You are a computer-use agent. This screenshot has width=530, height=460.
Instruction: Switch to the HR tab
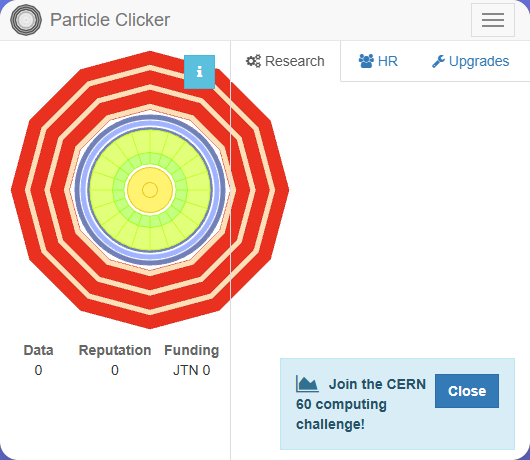coord(378,61)
